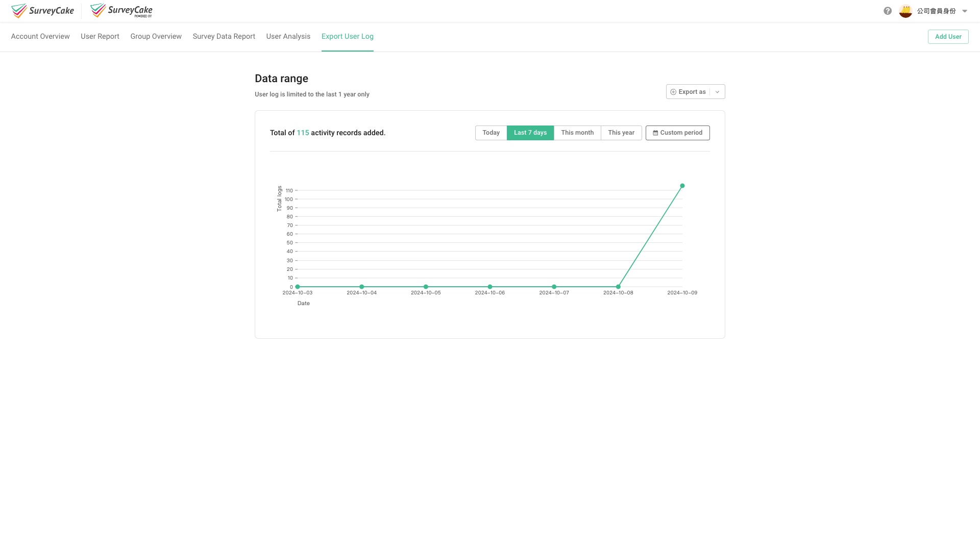Click the 115 activity records link
Screen dimensions: 980x550
coord(303,133)
